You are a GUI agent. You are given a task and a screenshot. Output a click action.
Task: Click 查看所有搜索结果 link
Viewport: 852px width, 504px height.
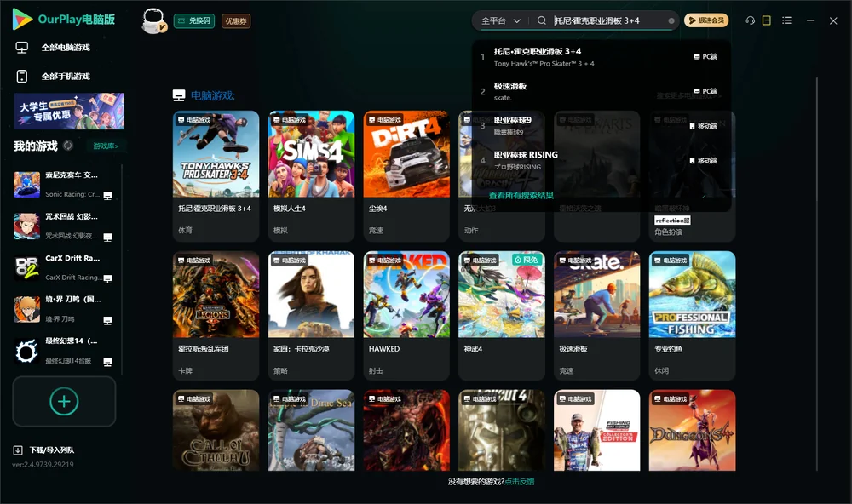click(x=521, y=195)
